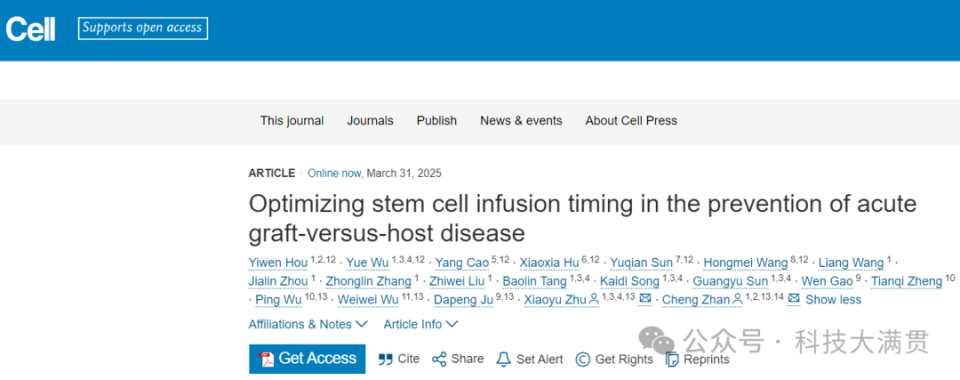The width and height of the screenshot is (960, 380).
Task: Click the Set Alert bell icon
Action: coord(503,359)
